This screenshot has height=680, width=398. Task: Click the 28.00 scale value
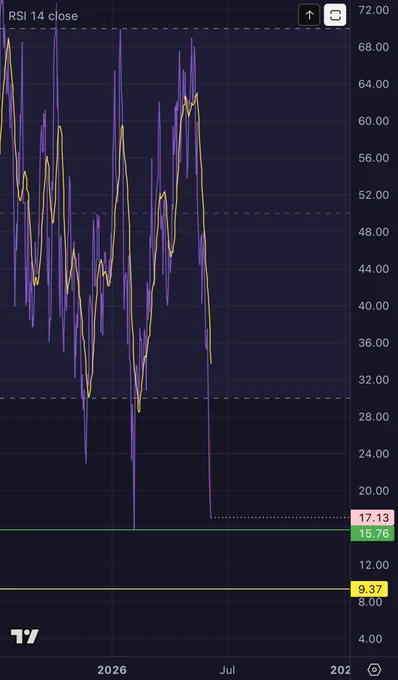point(373,416)
